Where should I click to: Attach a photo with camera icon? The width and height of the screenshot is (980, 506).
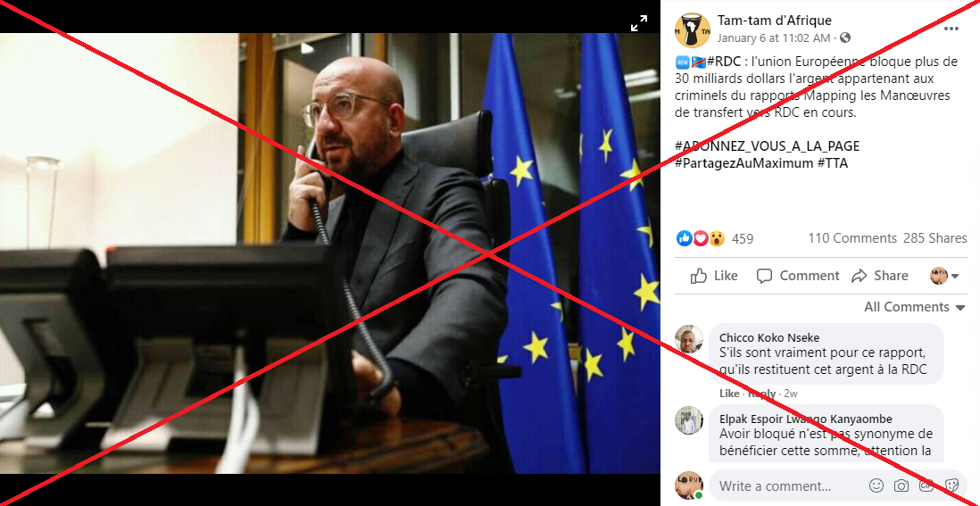(x=901, y=485)
